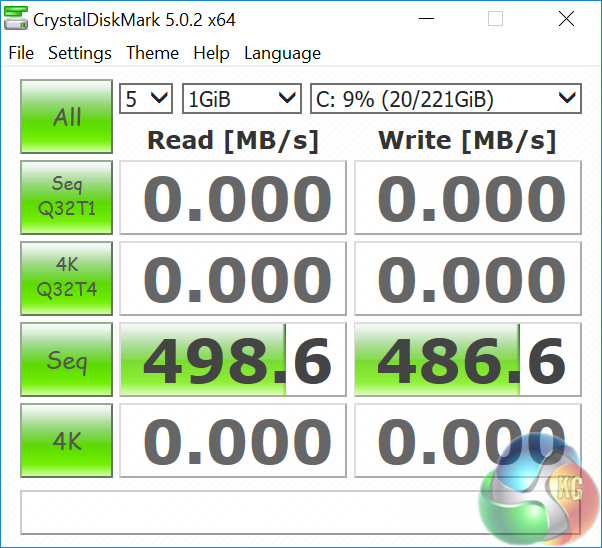The image size is (602, 548).
Task: Start the Seq Q32T1 benchmark
Action: (x=66, y=197)
